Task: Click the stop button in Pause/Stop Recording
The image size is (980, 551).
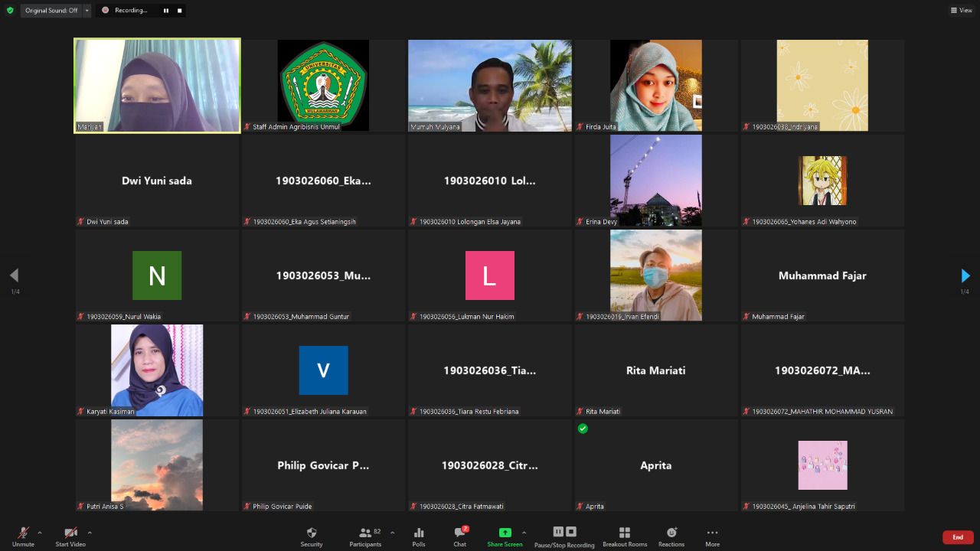Action: point(571,532)
